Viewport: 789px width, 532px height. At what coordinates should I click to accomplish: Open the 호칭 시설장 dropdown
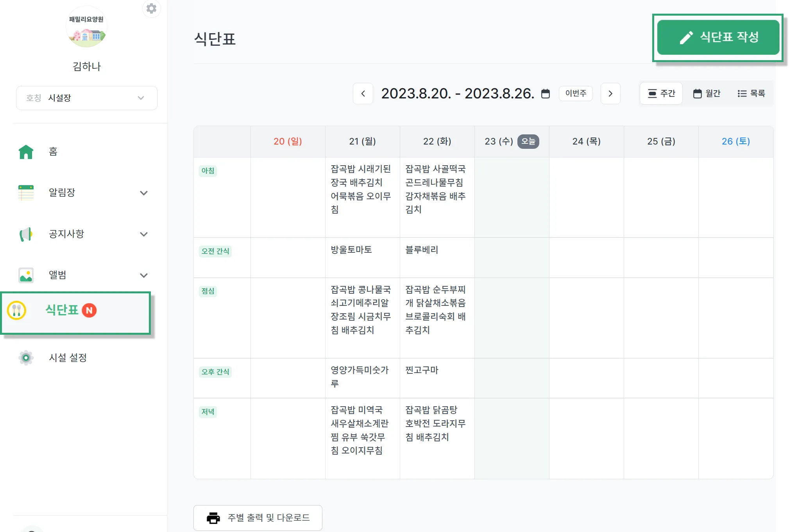87,98
